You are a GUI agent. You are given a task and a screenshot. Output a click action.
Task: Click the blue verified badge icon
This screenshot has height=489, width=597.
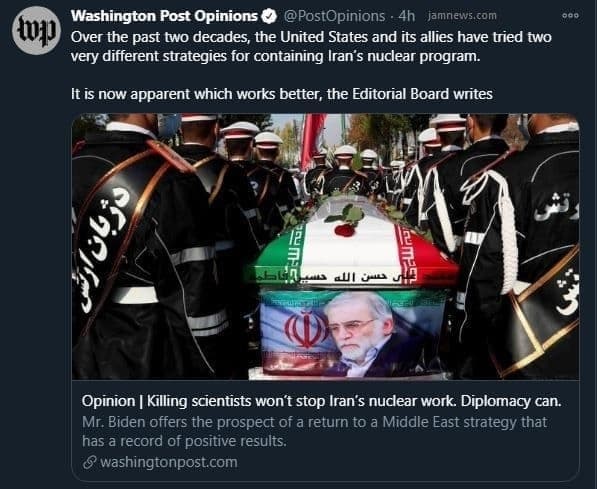(x=269, y=16)
